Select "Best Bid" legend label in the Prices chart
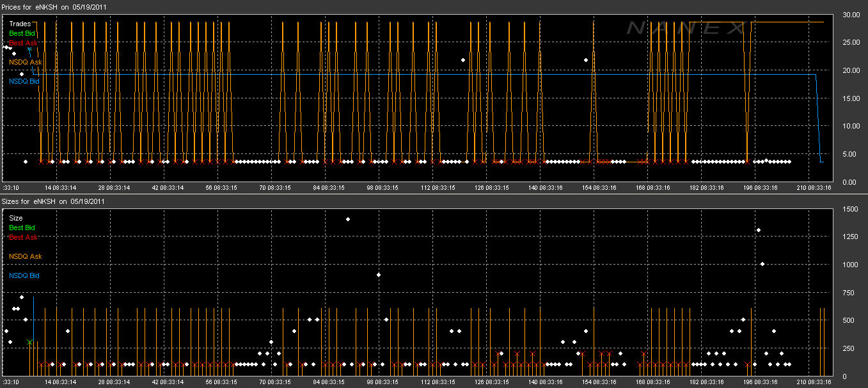 point(22,33)
